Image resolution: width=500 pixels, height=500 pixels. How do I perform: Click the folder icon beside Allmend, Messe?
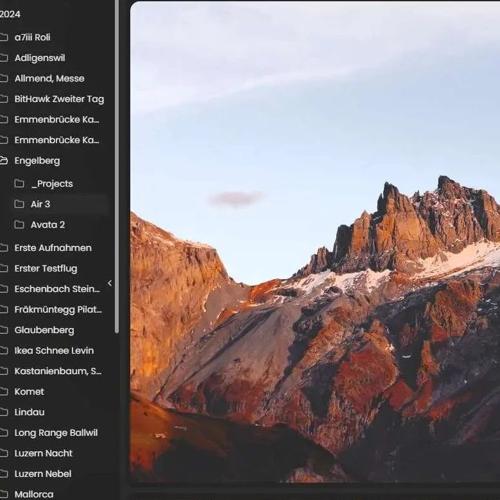(x=4, y=78)
